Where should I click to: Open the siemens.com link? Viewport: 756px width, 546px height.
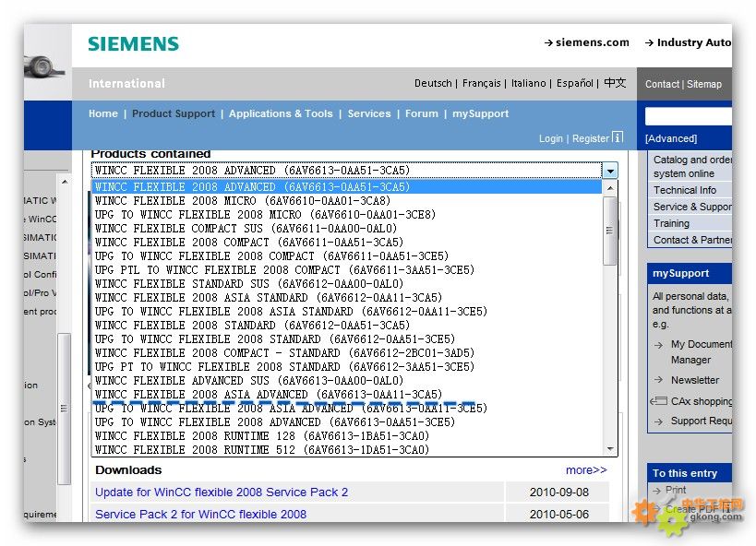[587, 42]
